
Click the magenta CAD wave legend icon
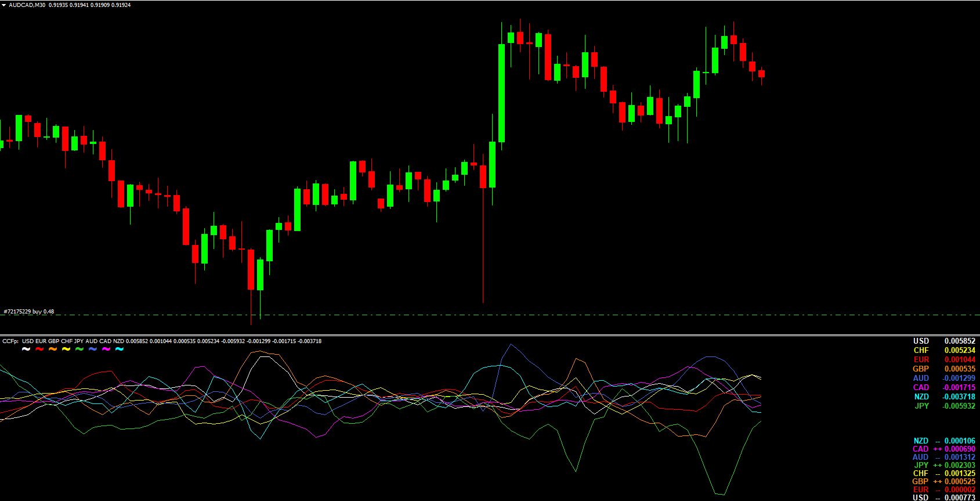106,349
